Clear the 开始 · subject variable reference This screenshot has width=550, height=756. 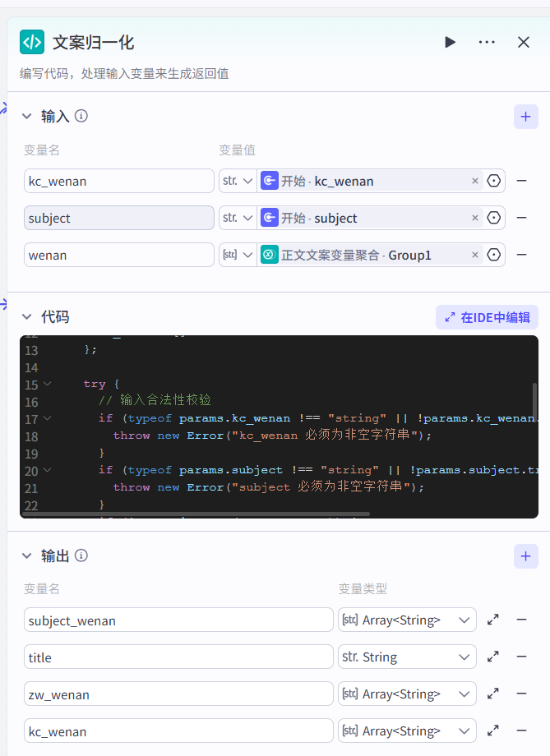click(x=474, y=218)
